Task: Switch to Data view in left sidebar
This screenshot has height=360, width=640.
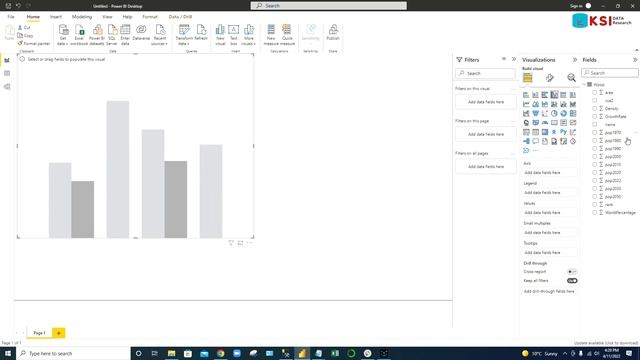Action: [x=7, y=73]
